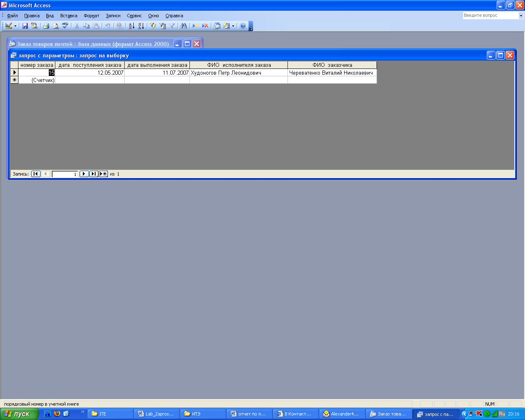Click the record selector of row 15
The height and width of the screenshot is (420, 525).
point(14,73)
